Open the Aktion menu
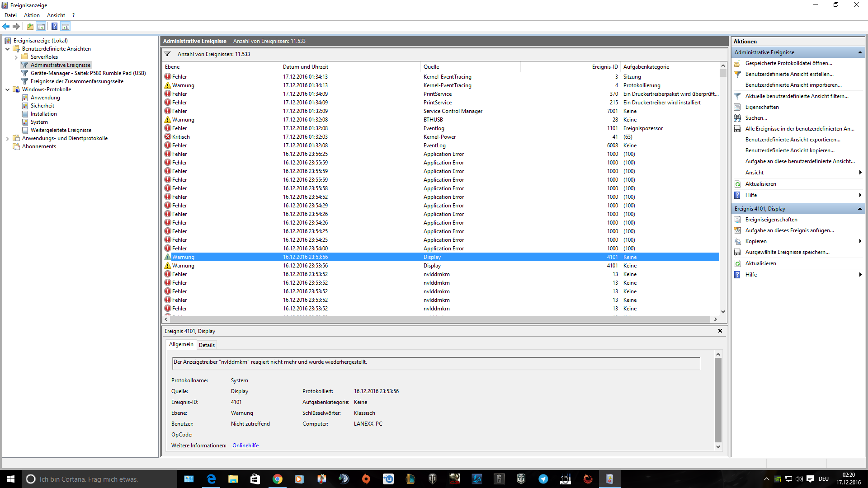Viewport: 868px width, 488px height. (32, 15)
